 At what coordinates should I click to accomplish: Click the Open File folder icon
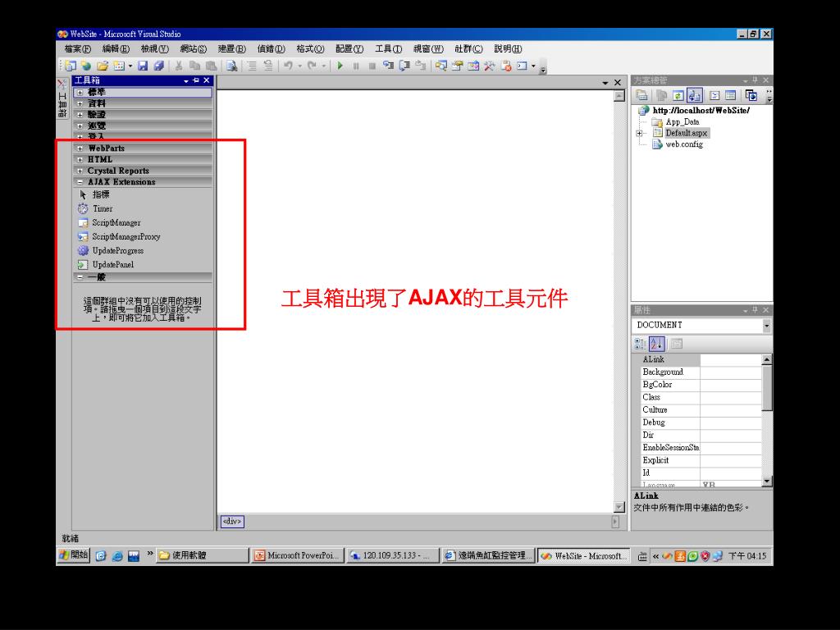[x=103, y=66]
